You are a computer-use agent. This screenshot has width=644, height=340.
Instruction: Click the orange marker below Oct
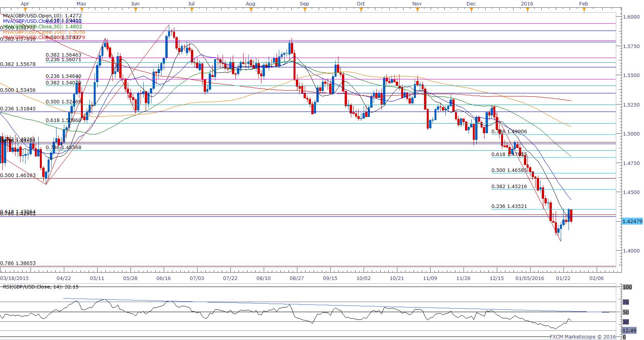(x=361, y=10)
